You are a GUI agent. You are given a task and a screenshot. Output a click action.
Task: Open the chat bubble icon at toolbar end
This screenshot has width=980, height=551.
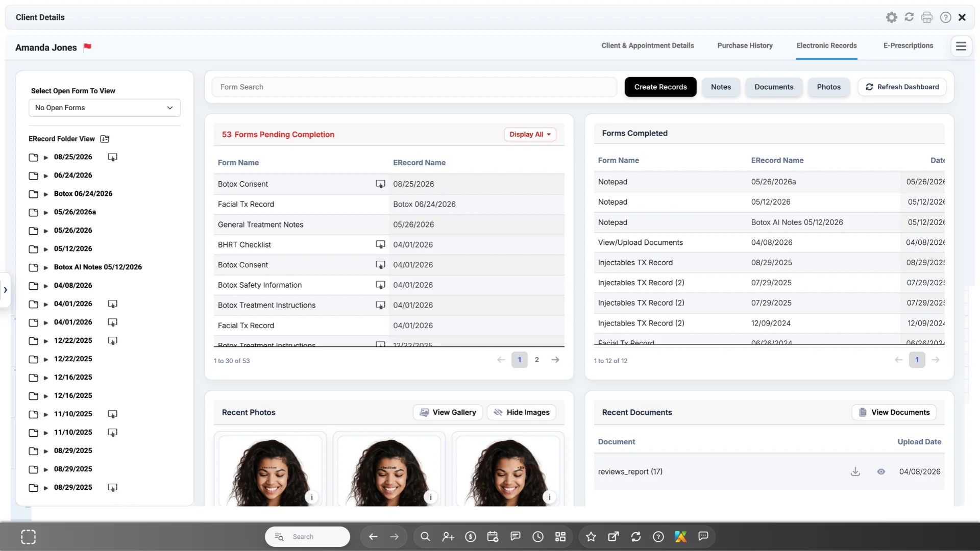(703, 536)
